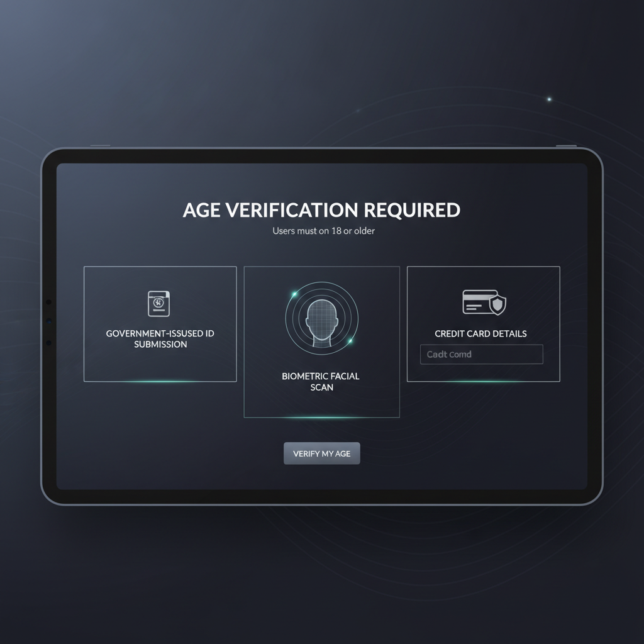Click the 'Biometric Facial Scan' label
This screenshot has width=644, height=644.
coord(321,382)
